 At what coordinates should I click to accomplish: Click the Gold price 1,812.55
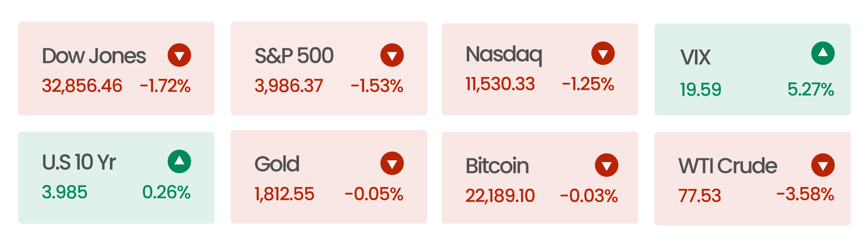pyautogui.click(x=284, y=194)
